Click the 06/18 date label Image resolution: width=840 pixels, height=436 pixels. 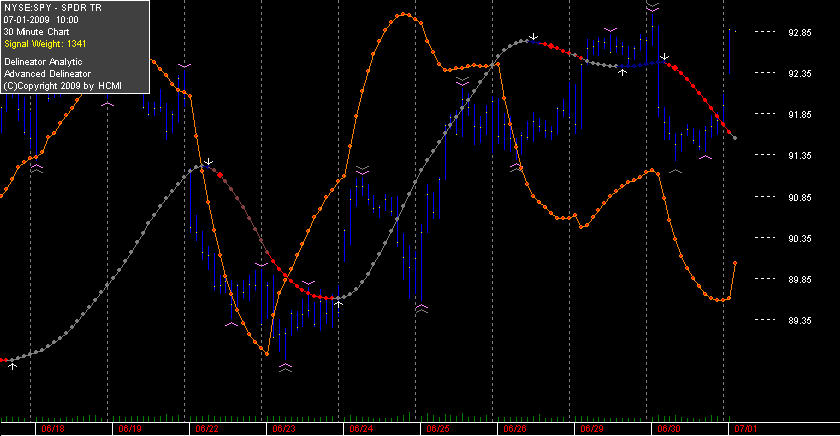(x=52, y=429)
